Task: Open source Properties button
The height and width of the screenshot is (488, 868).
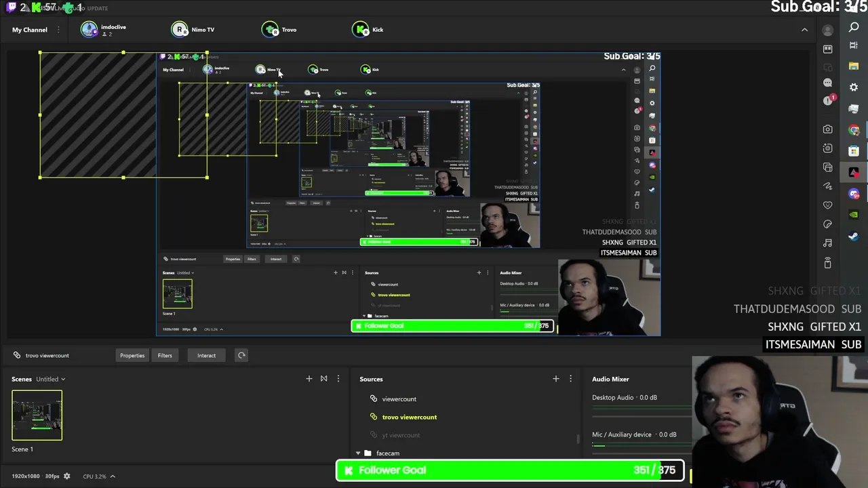Action: coord(132,355)
